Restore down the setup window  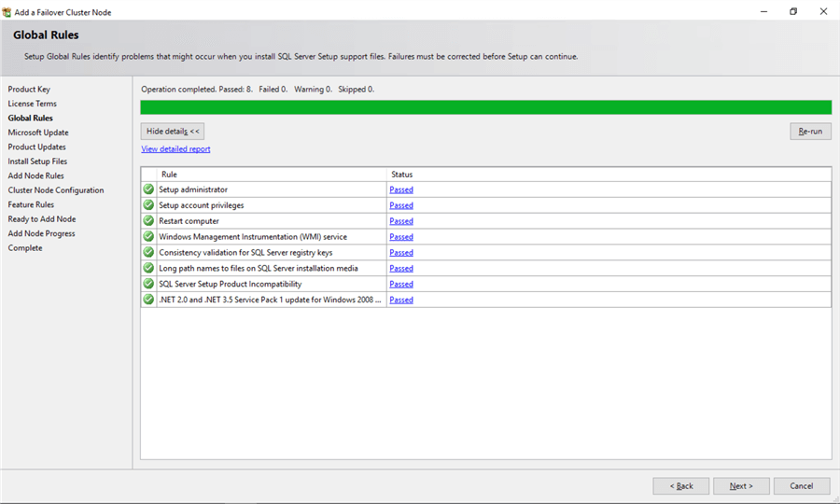(793, 11)
